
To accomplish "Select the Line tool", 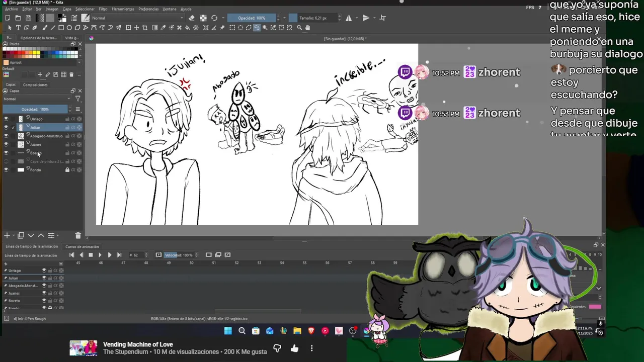I will coord(53,28).
